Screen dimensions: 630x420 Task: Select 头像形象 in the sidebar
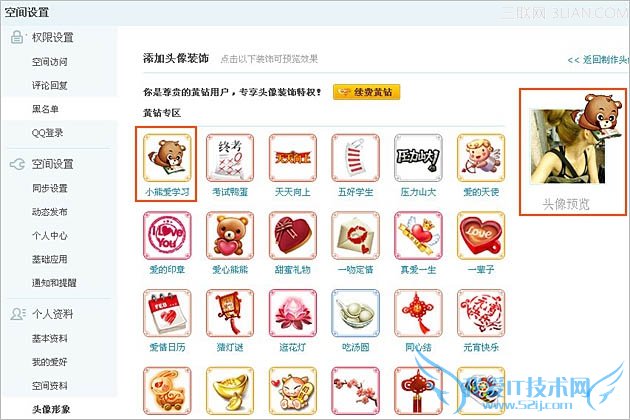[x=51, y=409]
